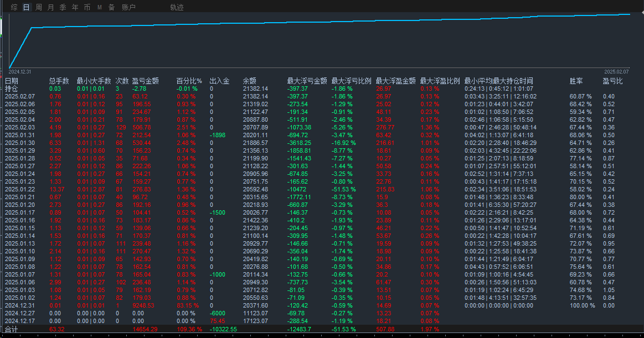Screen dimensions: 644x338
Task: Click the 最小|大手数 column header
Action: click(x=94, y=81)
